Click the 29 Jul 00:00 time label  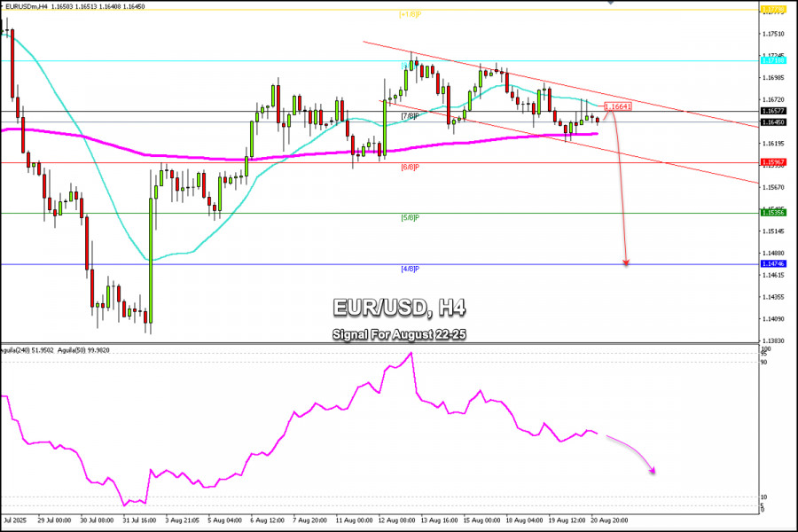coord(54,520)
